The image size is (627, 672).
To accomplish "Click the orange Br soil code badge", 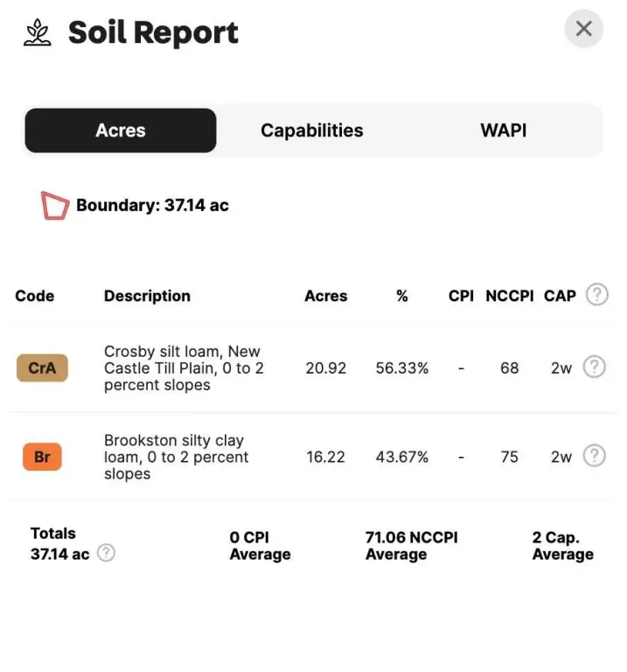I will coord(42,457).
